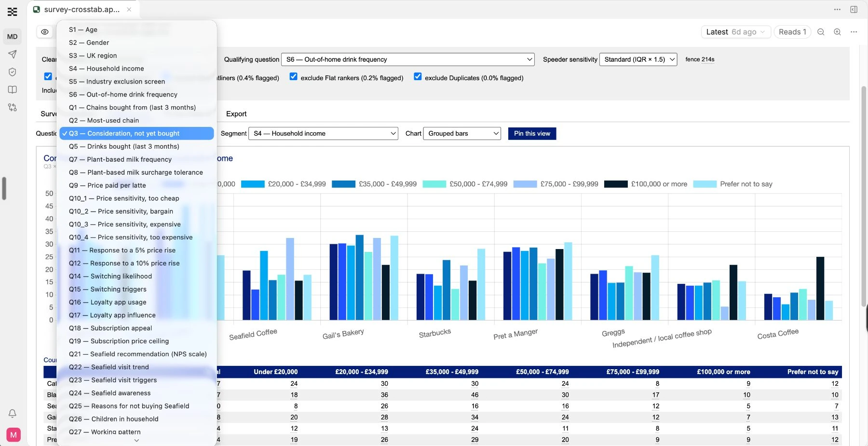Choose Q21 — Seafield recommendation (NPS scale)
The height and width of the screenshot is (446, 868).
[x=136, y=354]
